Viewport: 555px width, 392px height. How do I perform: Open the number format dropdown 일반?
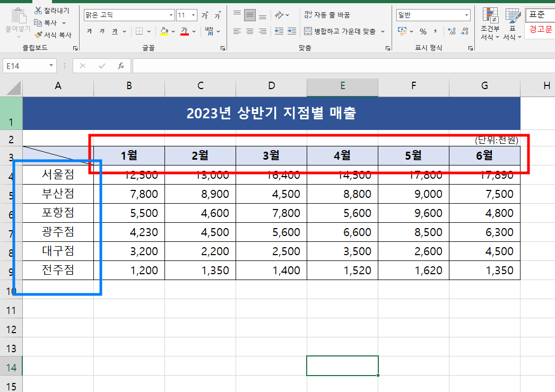(x=466, y=15)
